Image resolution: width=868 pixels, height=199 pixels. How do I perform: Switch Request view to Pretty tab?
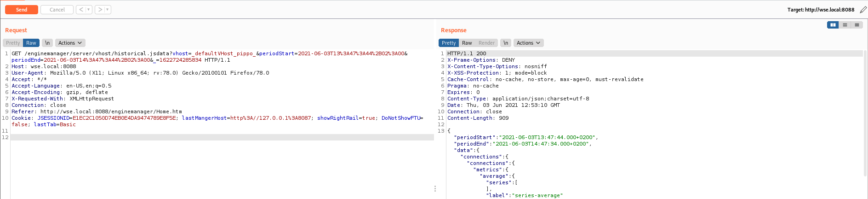click(x=13, y=43)
